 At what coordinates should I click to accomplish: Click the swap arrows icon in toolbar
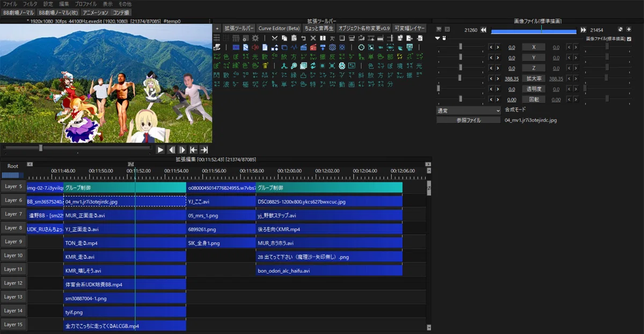point(313,65)
